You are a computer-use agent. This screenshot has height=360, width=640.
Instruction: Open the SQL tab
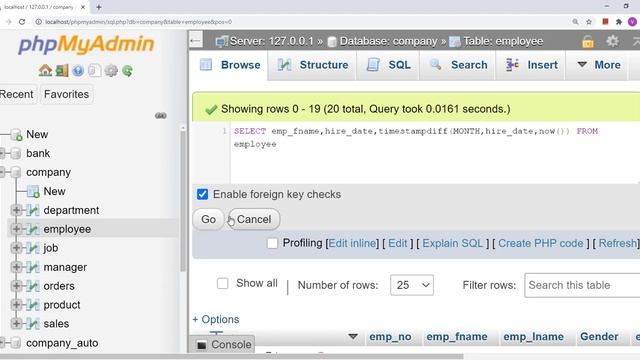(x=388, y=65)
